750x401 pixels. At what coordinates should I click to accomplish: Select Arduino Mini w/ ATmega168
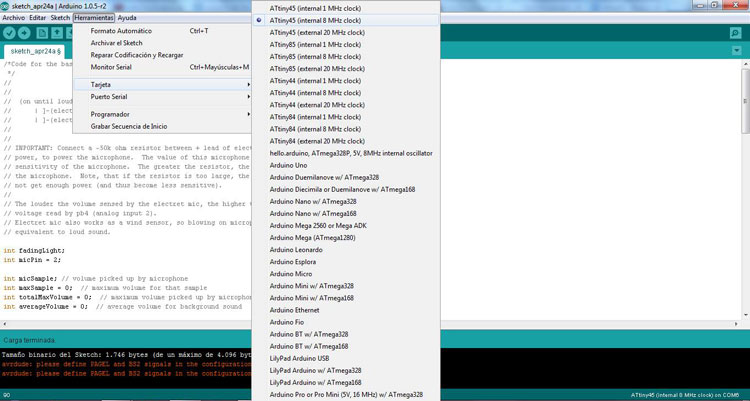[x=345, y=298]
